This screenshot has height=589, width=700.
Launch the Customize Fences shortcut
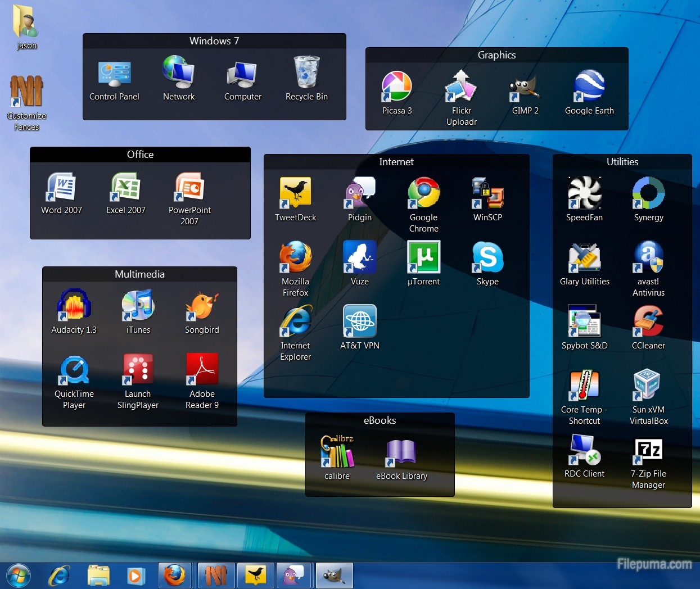pyautogui.click(x=26, y=103)
